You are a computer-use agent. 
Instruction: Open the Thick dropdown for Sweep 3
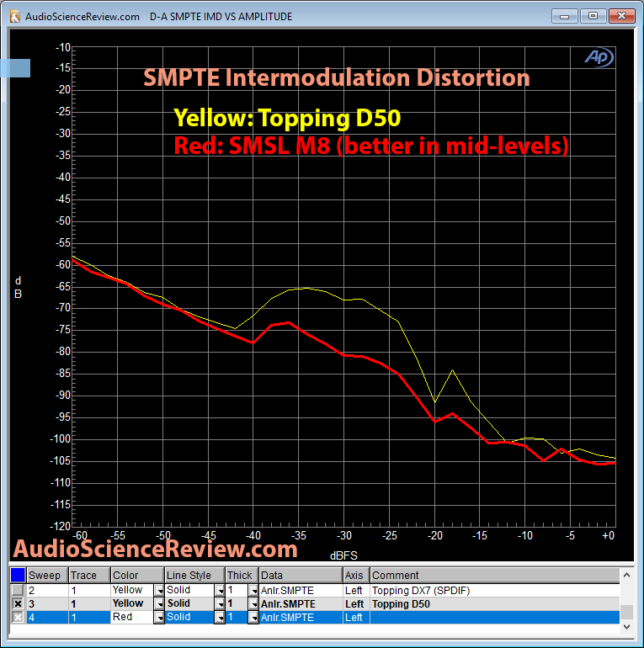pos(253,604)
